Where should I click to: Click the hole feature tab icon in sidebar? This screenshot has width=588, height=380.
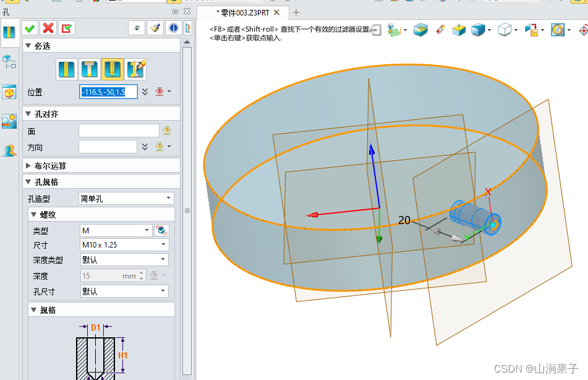pyautogui.click(x=9, y=32)
